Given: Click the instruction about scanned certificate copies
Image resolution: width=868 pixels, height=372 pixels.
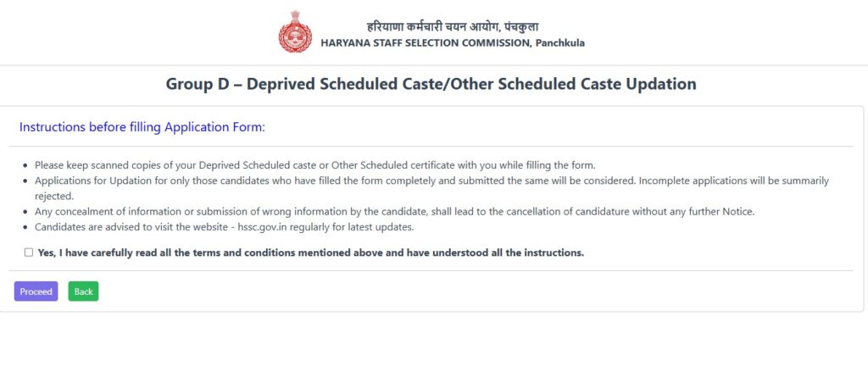Looking at the screenshot, I should (314, 164).
